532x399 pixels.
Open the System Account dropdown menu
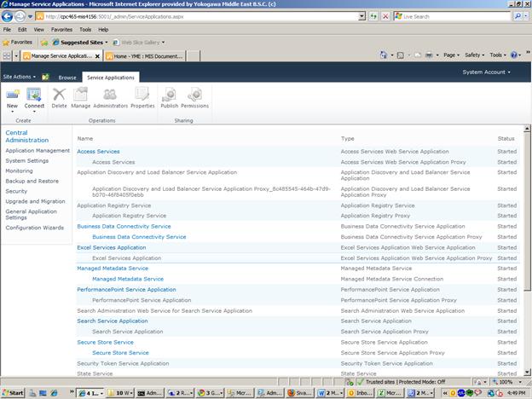coord(486,72)
